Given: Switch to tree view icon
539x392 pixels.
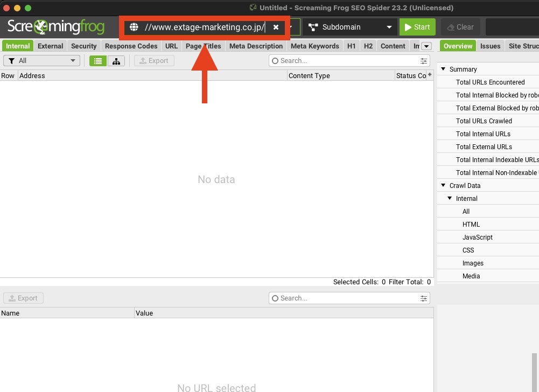Looking at the screenshot, I should (116, 61).
